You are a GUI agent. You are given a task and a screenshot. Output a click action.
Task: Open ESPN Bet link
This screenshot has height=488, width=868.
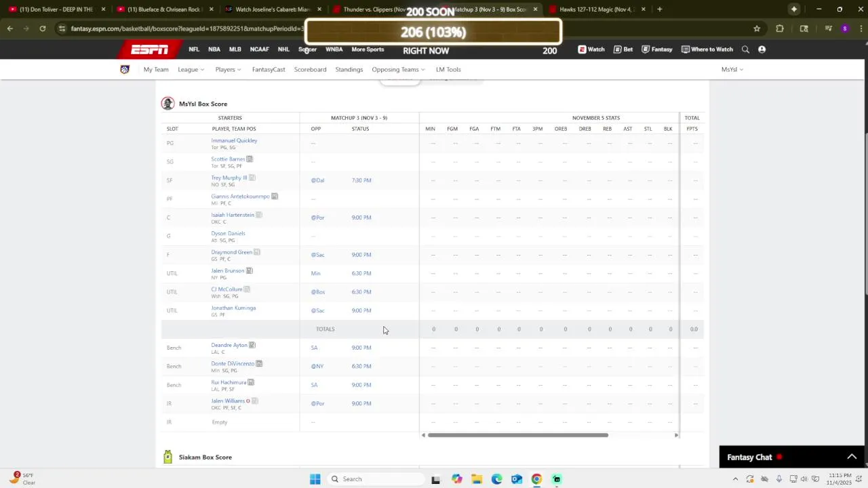pos(623,49)
